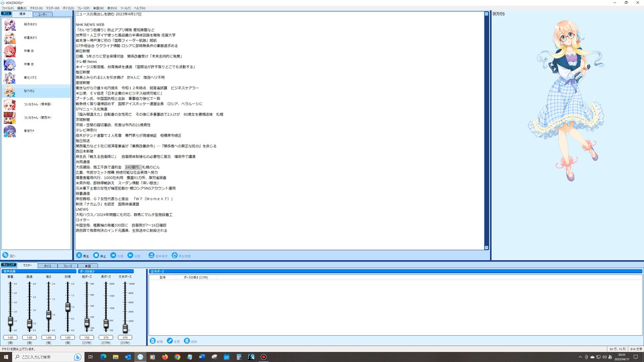Click the 文末ポーズ slider handle
The image size is (644, 362).
pyautogui.click(x=125, y=328)
